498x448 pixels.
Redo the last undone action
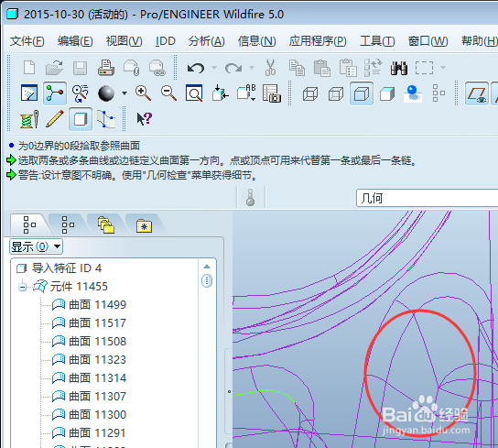coord(233,68)
